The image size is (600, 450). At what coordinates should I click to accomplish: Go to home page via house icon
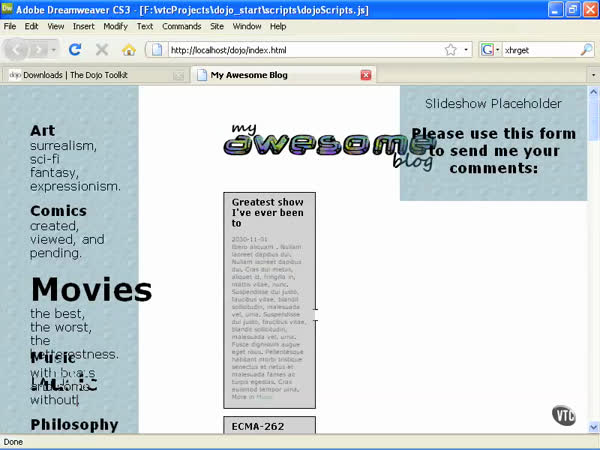tap(129, 49)
